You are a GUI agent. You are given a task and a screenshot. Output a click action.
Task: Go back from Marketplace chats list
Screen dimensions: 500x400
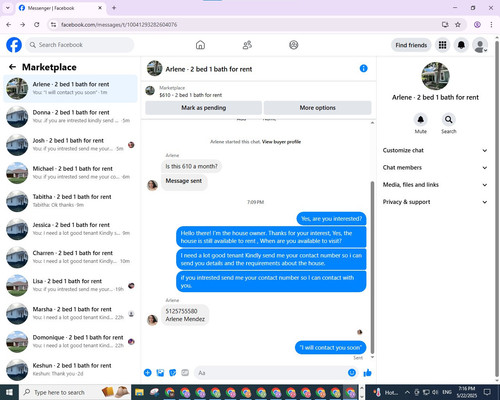point(12,67)
